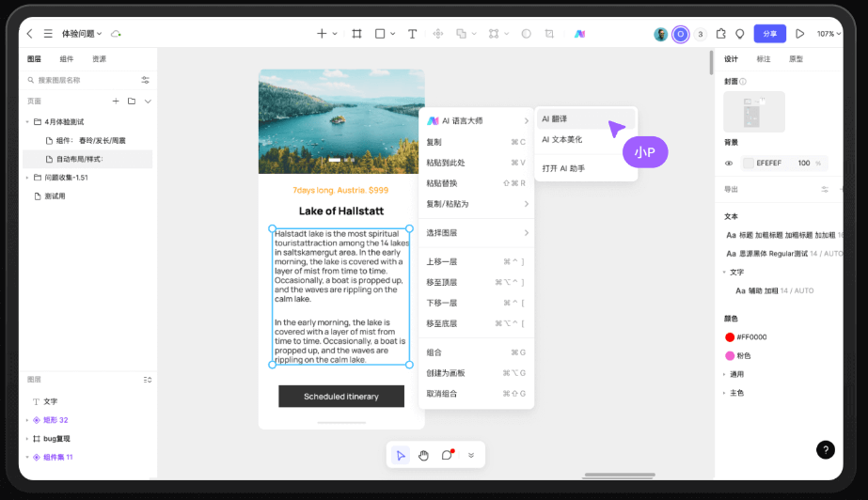Click the boolean operations icon
The height and width of the screenshot is (500, 868).
(x=461, y=34)
